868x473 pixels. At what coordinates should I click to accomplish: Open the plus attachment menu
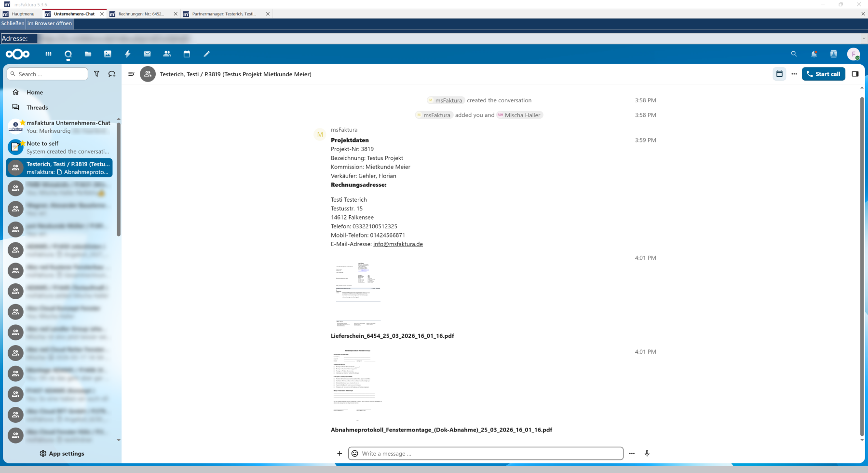[339, 453]
